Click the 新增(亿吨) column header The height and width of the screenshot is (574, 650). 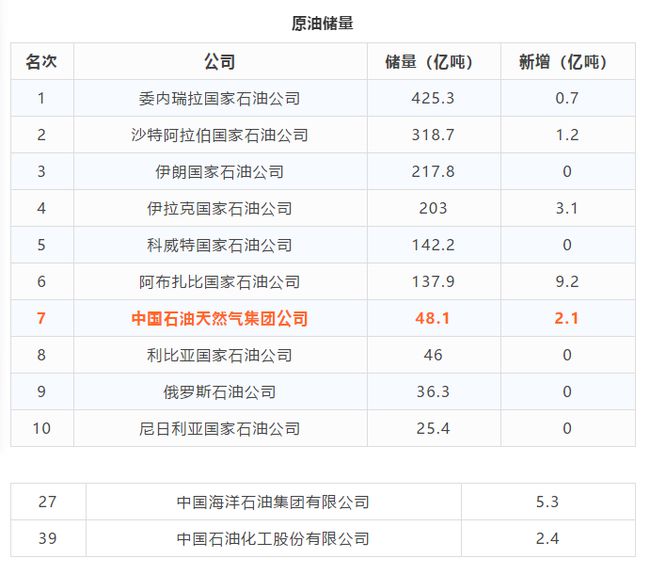(x=567, y=62)
